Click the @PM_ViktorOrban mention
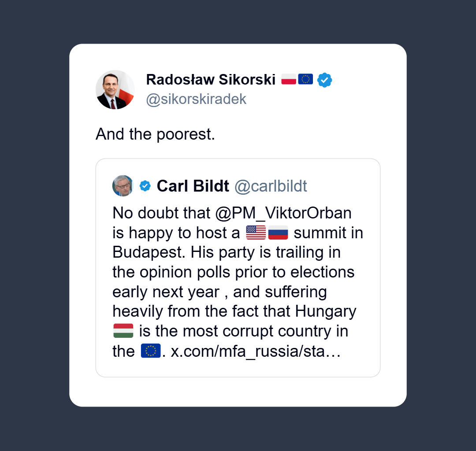Image resolution: width=476 pixels, height=451 pixels. pyautogui.click(x=283, y=213)
